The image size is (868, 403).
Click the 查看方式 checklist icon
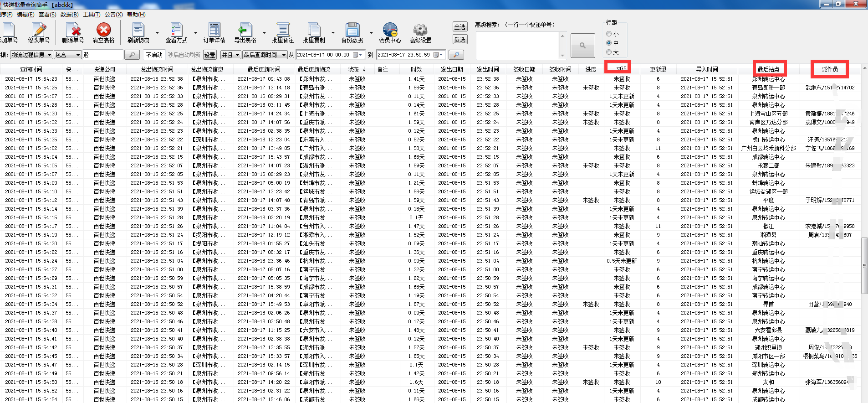pyautogui.click(x=176, y=30)
